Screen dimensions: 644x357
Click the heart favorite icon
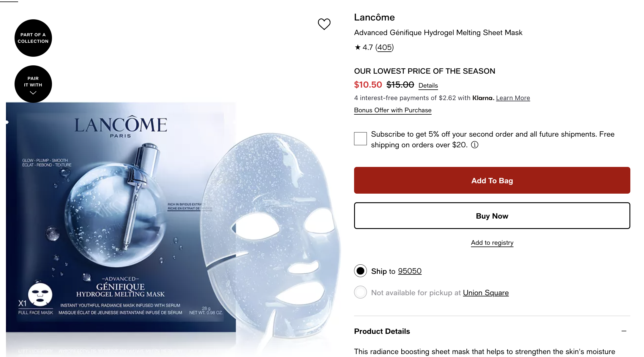coord(324,24)
